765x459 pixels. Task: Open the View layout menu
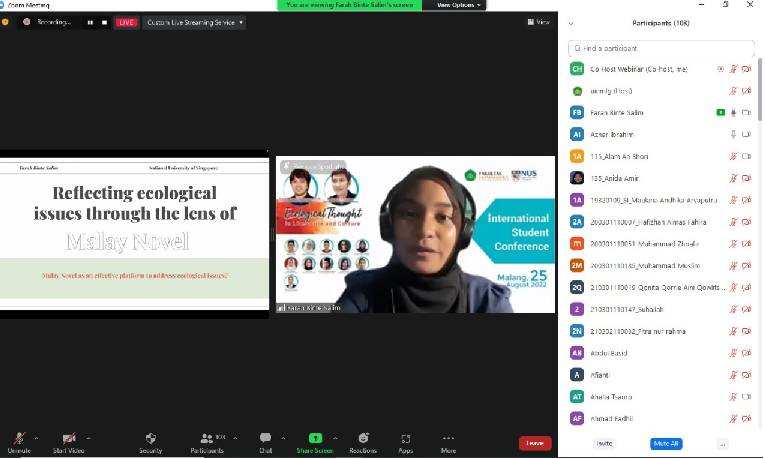click(x=541, y=22)
